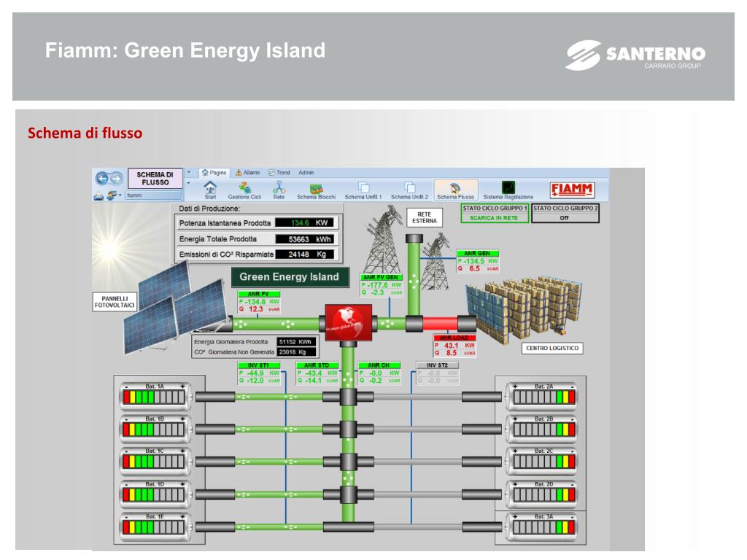This screenshot has width=747, height=560.
Task: Select the INV ST1 measurement box
Action: tap(259, 373)
